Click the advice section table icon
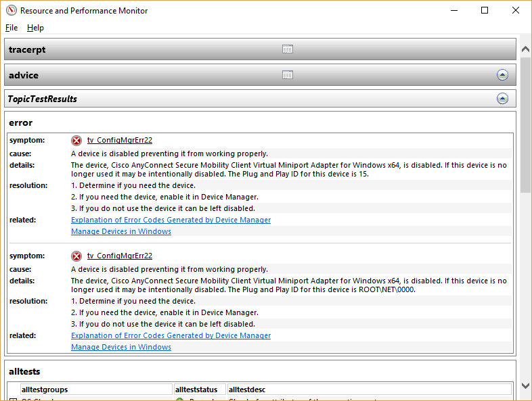 tap(287, 75)
